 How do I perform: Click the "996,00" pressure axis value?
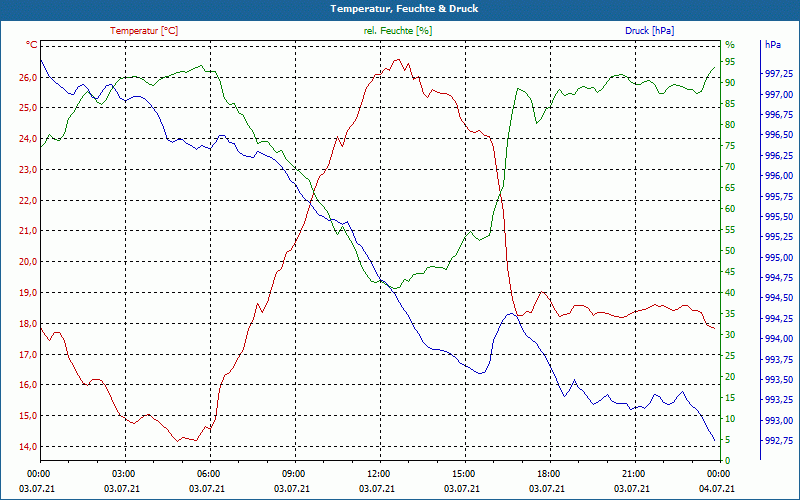click(779, 176)
